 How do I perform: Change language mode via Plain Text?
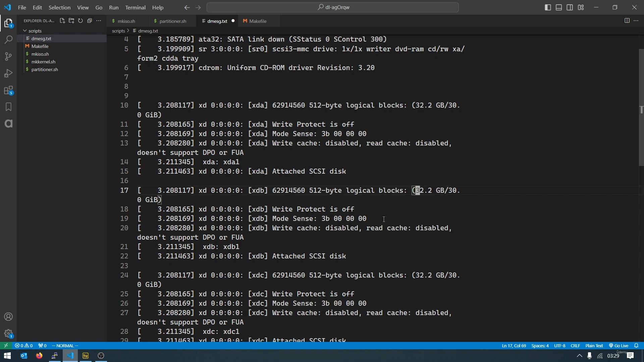(594, 346)
